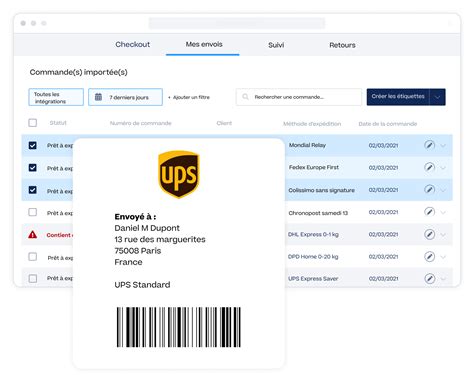
Task: Click Daniel M Dupont on the label
Action: pyautogui.click(x=147, y=228)
